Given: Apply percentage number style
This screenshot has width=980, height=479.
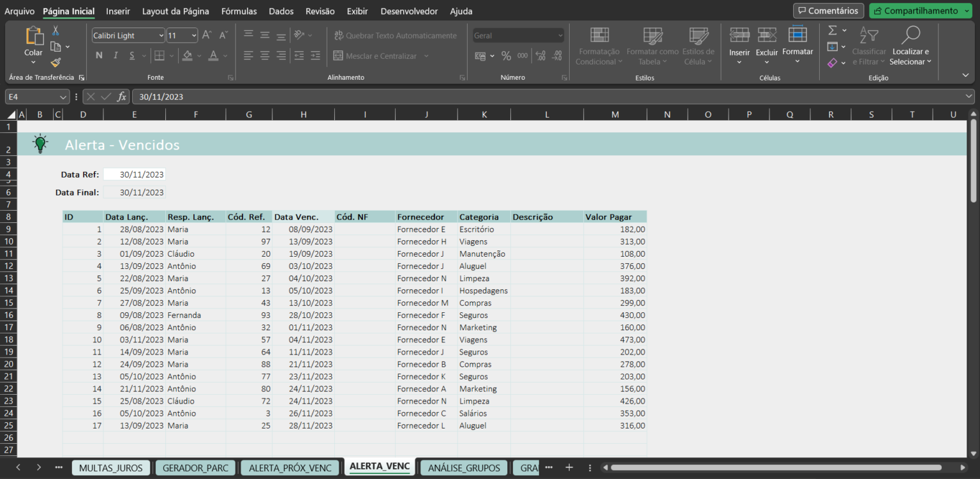Looking at the screenshot, I should (x=506, y=56).
